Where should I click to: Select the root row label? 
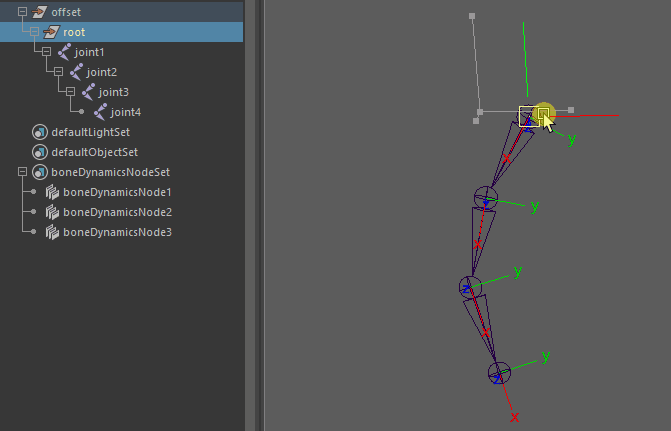coord(74,32)
